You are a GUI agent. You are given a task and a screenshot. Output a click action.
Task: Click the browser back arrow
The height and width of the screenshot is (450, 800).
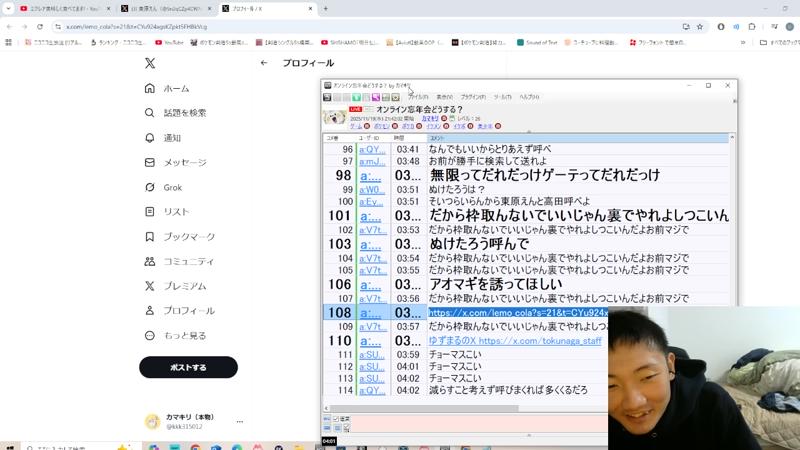click(10, 27)
